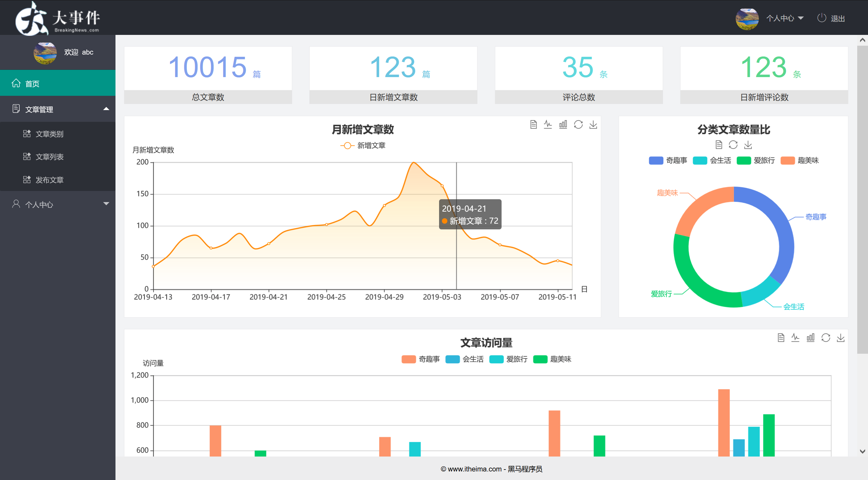This screenshot has height=480, width=868.
Task: Switch monthly articles chart to bar type
Action: tap(563, 125)
